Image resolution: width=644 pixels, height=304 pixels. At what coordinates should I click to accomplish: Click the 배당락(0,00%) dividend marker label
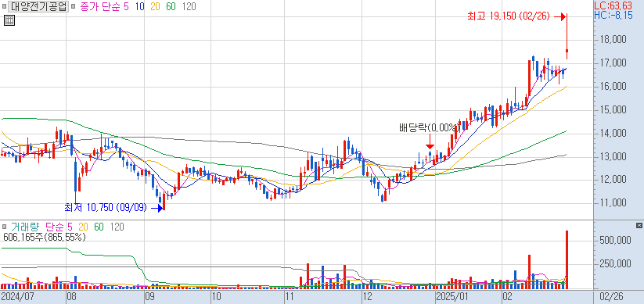[x=430, y=127]
